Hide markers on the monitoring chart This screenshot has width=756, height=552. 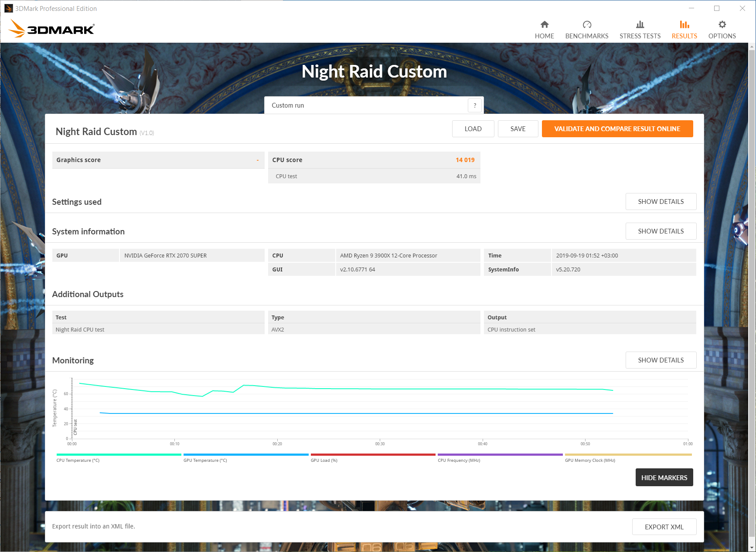664,477
